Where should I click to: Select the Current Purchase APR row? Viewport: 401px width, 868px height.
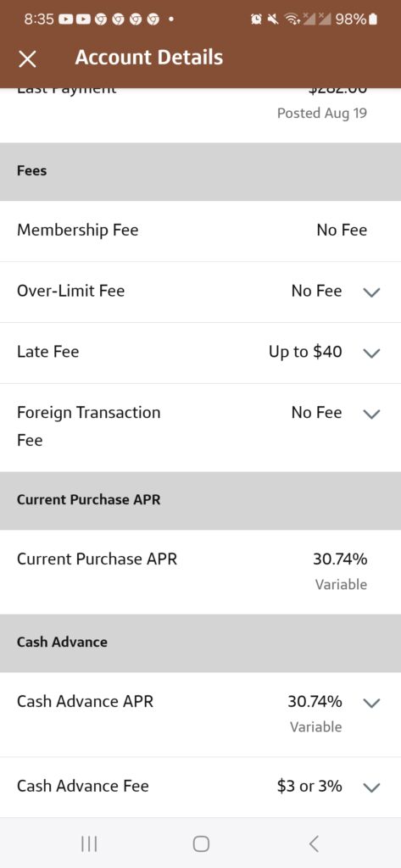pyautogui.click(x=200, y=572)
